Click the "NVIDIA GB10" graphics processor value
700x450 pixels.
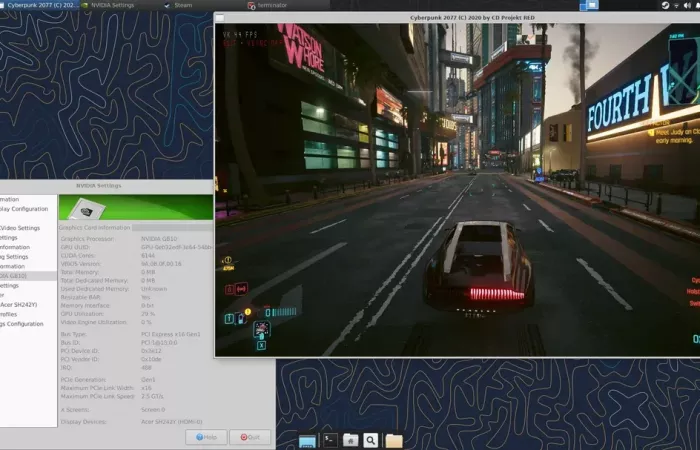pos(159,239)
